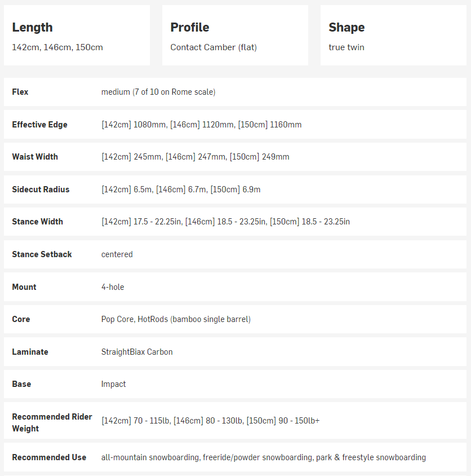Click the '4-hole' Mount value

[x=113, y=287]
